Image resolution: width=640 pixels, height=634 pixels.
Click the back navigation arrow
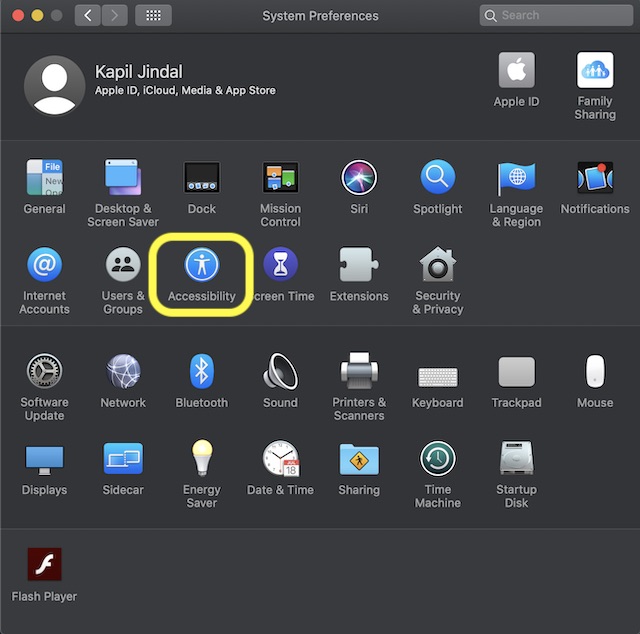pyautogui.click(x=88, y=16)
